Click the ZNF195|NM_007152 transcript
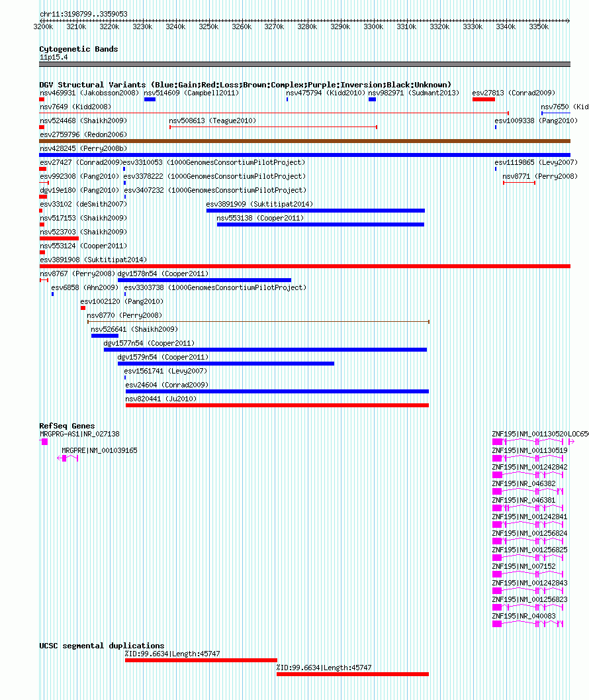Viewport: 589px width, 700px height. coord(527,574)
